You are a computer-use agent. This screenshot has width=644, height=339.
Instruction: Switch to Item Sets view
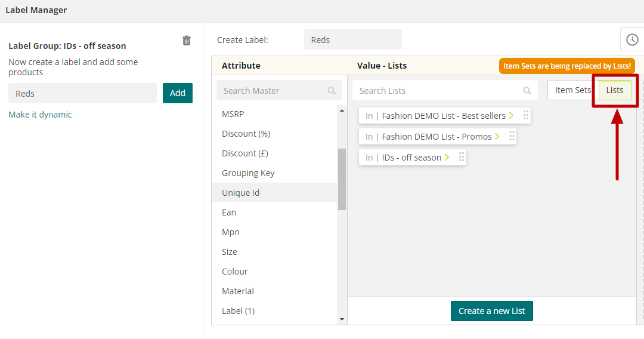click(x=572, y=90)
